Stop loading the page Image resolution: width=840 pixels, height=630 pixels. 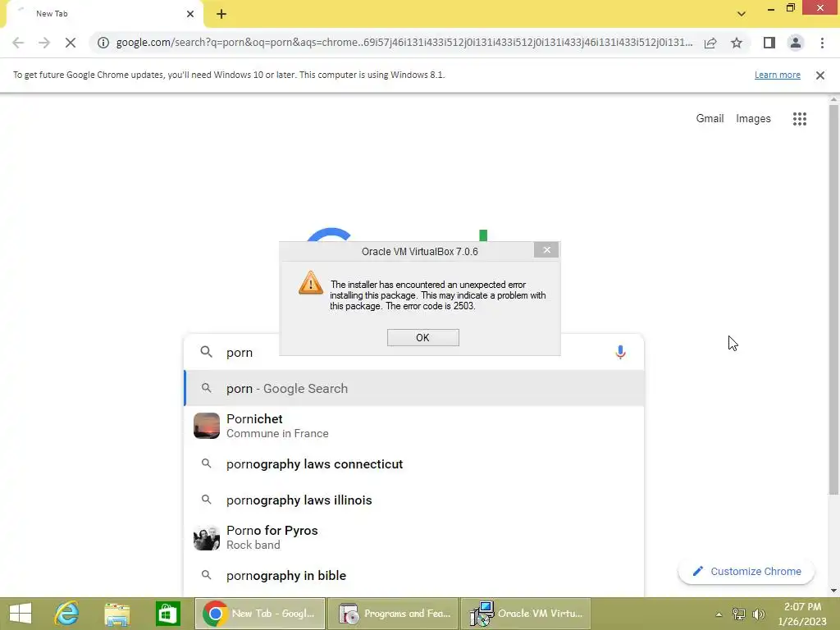(71, 43)
